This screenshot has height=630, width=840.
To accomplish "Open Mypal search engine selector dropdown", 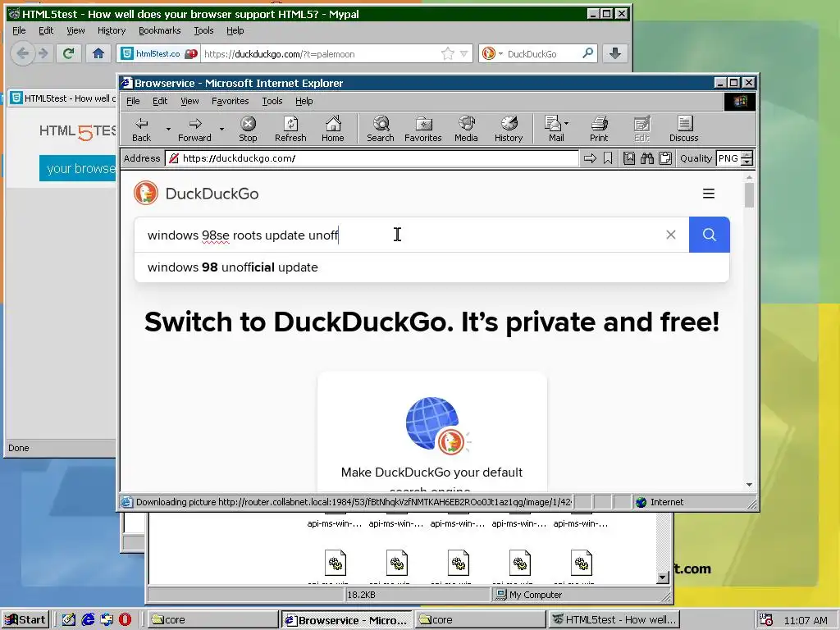I will (500, 53).
